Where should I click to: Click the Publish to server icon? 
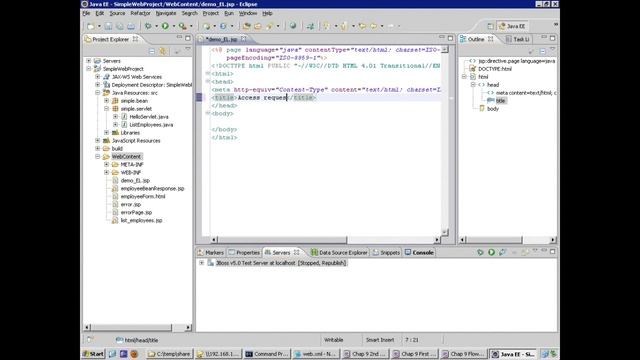pyautogui.click(x=502, y=252)
